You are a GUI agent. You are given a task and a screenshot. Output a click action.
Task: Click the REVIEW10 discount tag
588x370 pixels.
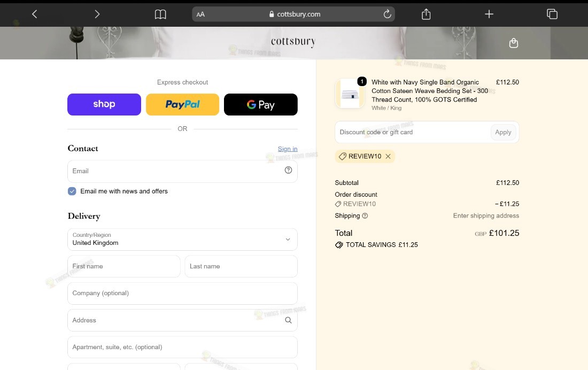(365, 157)
